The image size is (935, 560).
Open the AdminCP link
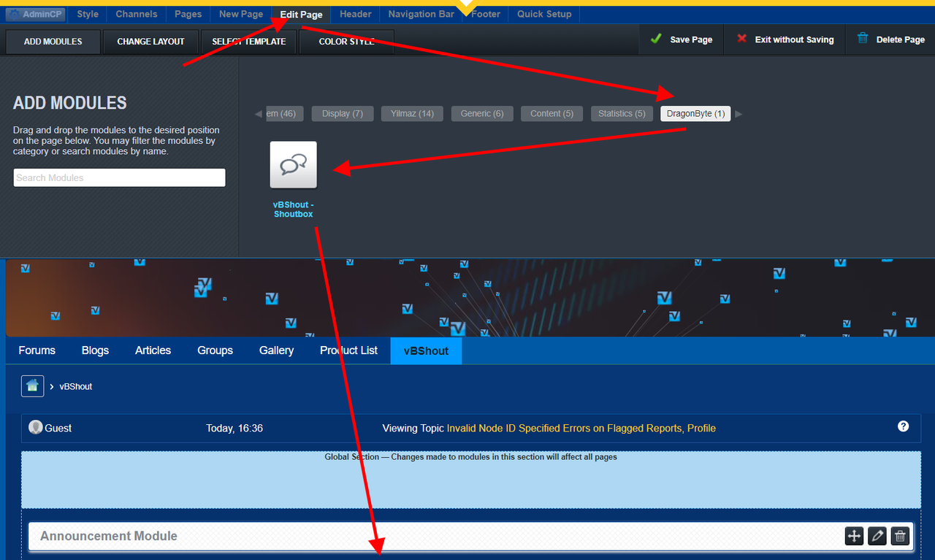pyautogui.click(x=34, y=14)
